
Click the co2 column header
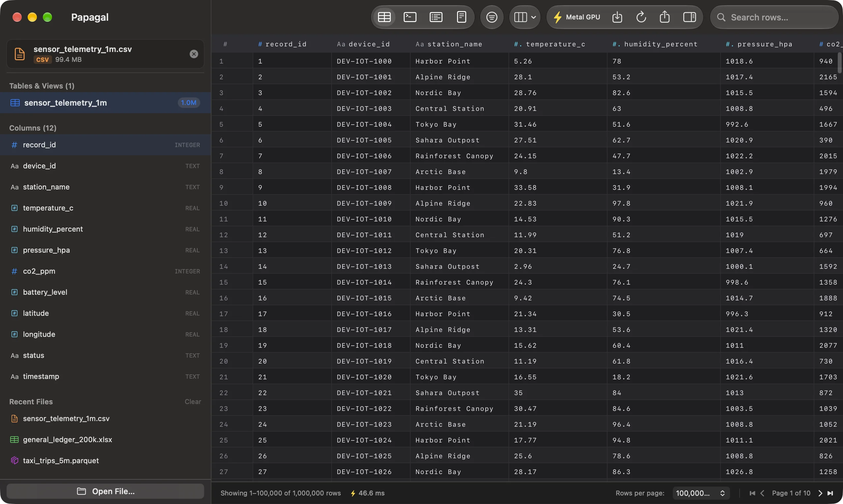point(829,44)
